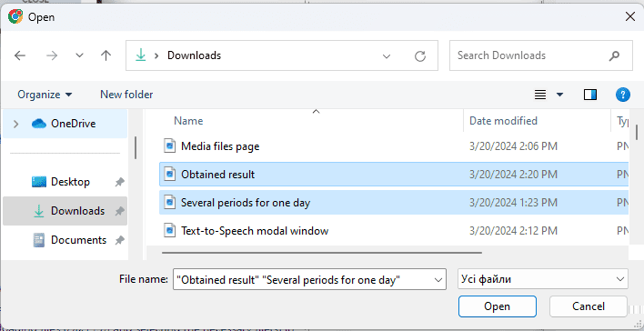Click the pin icon next to Downloads
The height and width of the screenshot is (331, 644).
[119, 211]
